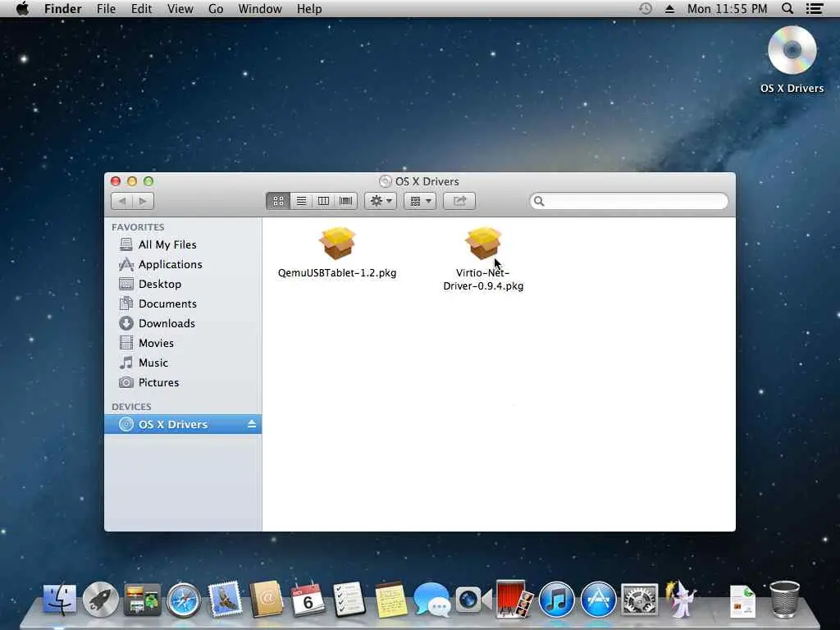Open Mail from the Dock
This screenshot has height=630, width=840.
(x=225, y=599)
